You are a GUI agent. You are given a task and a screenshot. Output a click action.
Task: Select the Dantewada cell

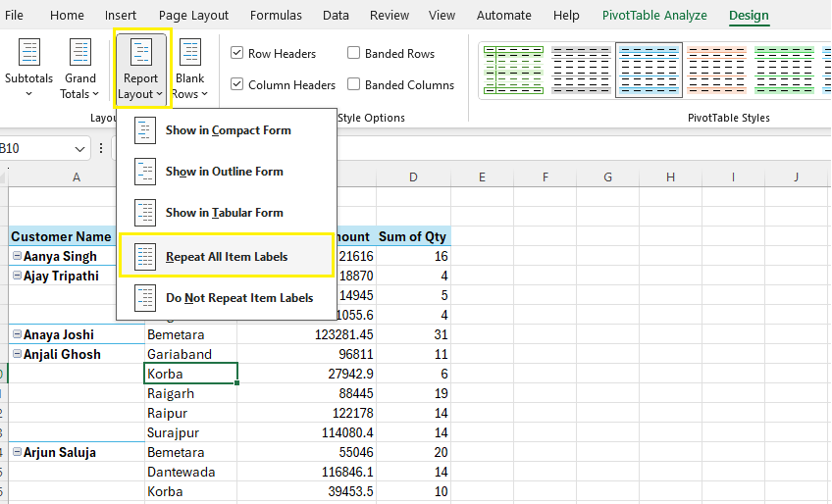(x=190, y=473)
